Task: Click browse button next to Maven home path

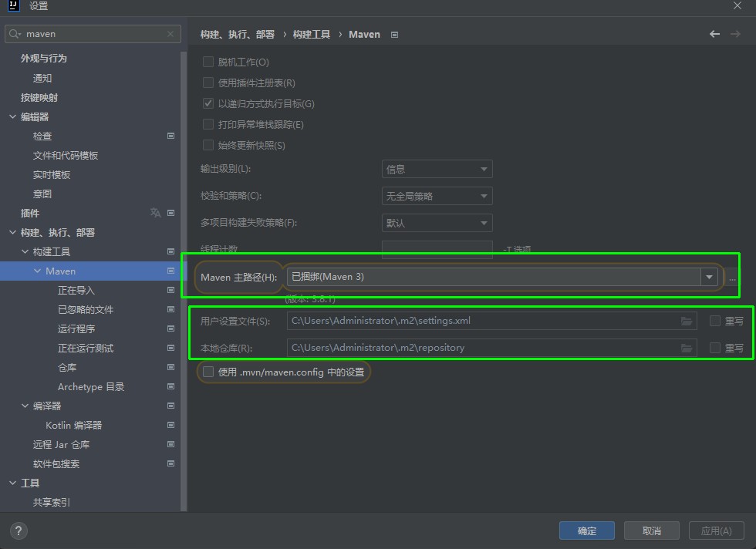Action: pos(732,278)
